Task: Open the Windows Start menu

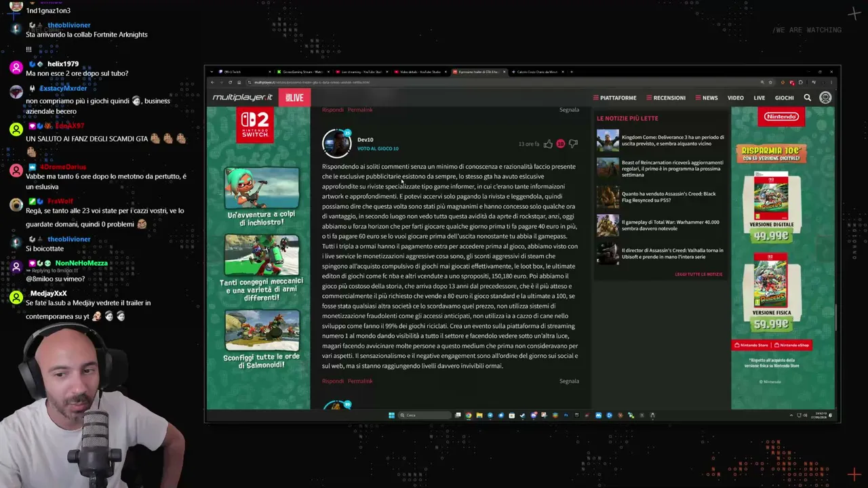Action: coord(391,415)
